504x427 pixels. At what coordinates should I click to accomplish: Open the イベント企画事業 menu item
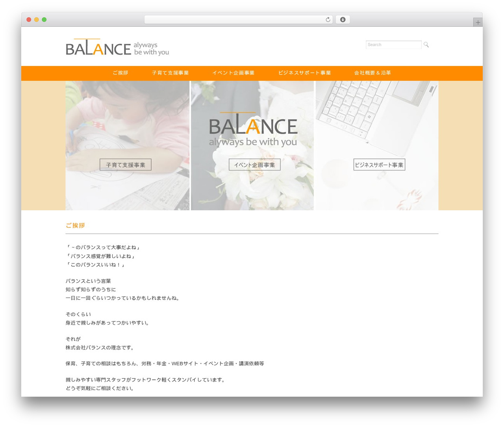(x=233, y=73)
